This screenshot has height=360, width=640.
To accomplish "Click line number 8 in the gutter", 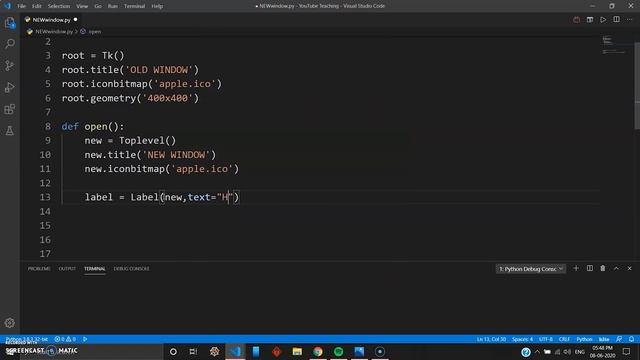I will coord(48,127).
